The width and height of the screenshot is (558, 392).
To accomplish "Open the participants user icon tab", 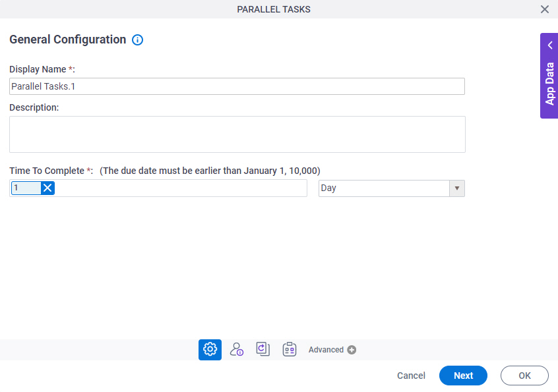I will [236, 350].
